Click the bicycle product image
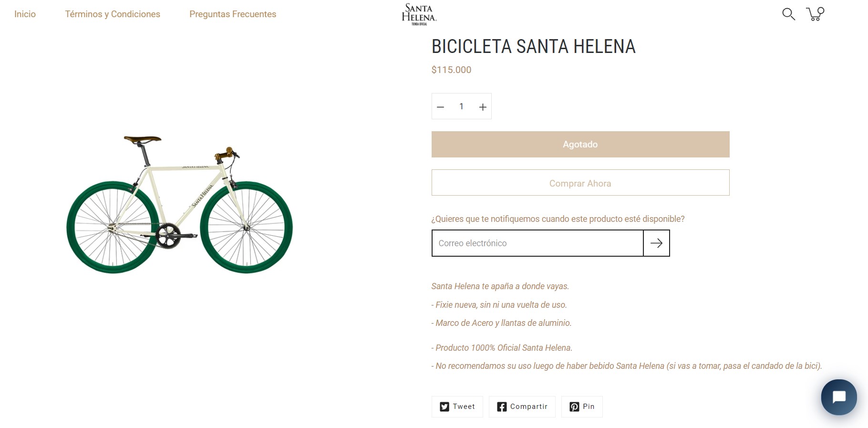868x428 pixels. [x=179, y=204]
